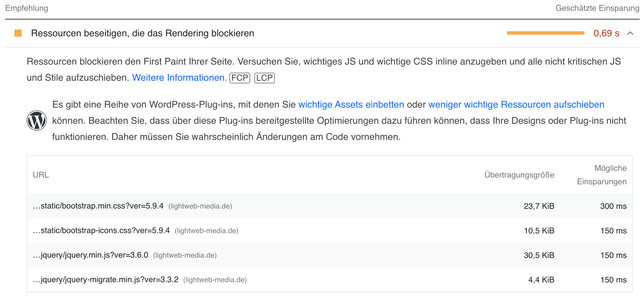Viewport: 644px width, 302px height.
Task: Click the WordPress logo icon
Action: click(37, 120)
